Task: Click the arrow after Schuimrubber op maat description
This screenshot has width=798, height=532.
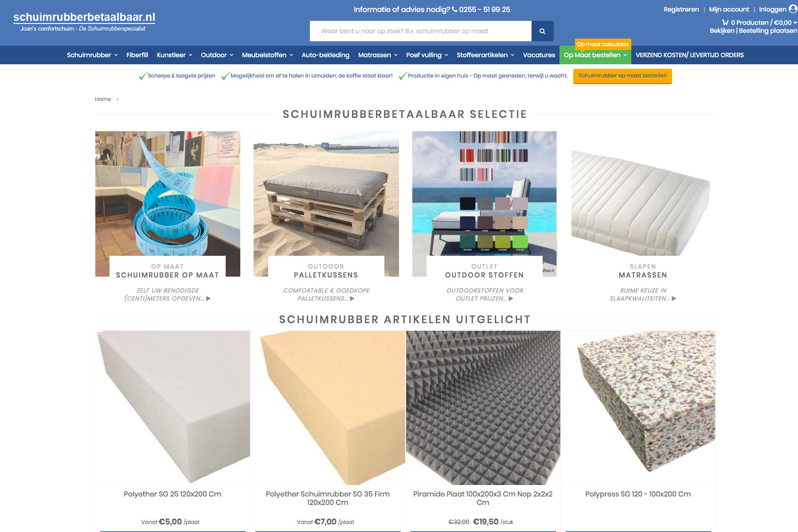Action: tap(208, 299)
